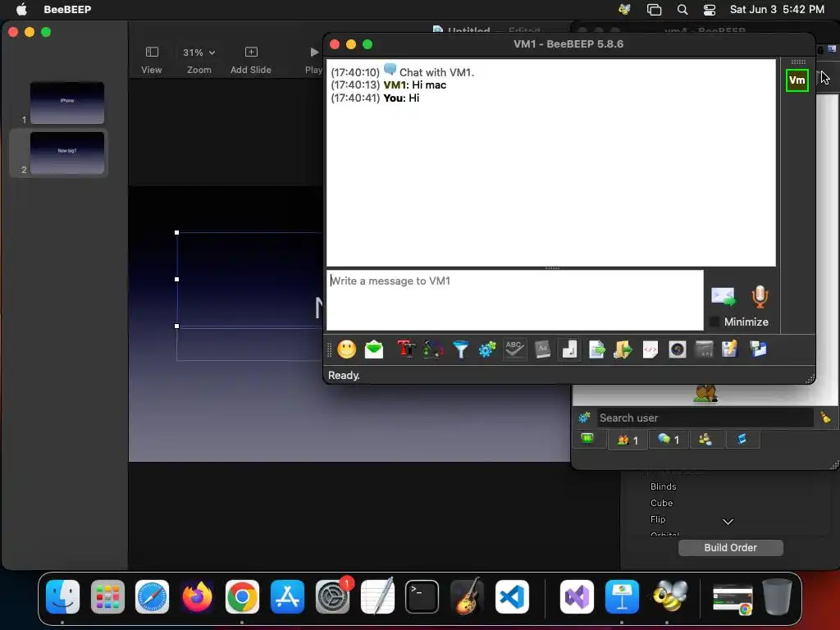Screen dimensions: 840x630
Task: Choose the Cube effect in Keynote list
Action: click(x=661, y=503)
